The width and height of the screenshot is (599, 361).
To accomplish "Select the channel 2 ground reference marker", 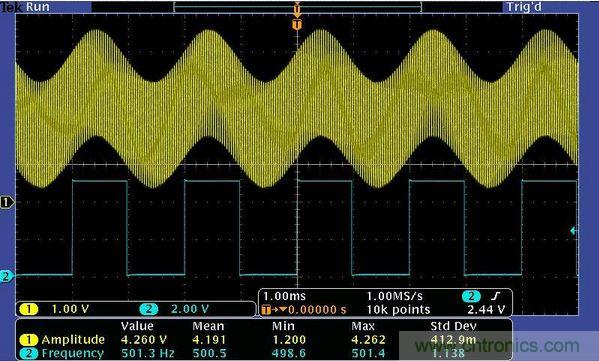I will (x=6, y=276).
